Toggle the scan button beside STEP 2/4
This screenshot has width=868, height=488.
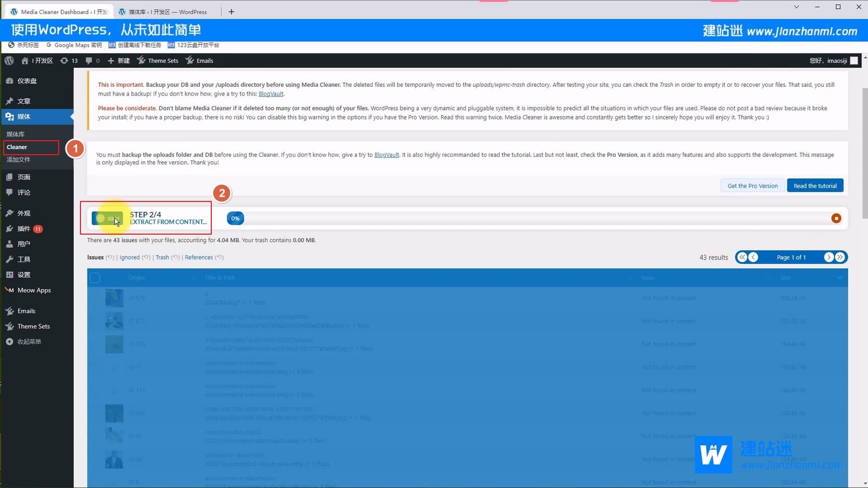[107, 219]
